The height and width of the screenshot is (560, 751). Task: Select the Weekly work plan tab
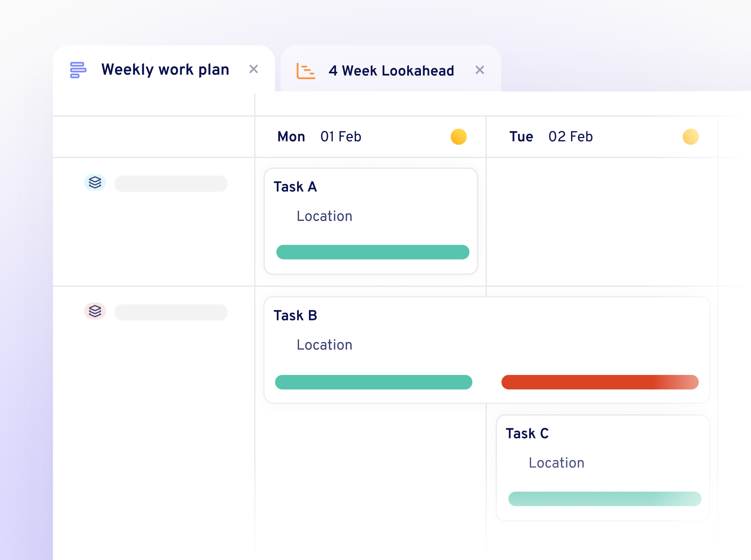click(x=165, y=69)
